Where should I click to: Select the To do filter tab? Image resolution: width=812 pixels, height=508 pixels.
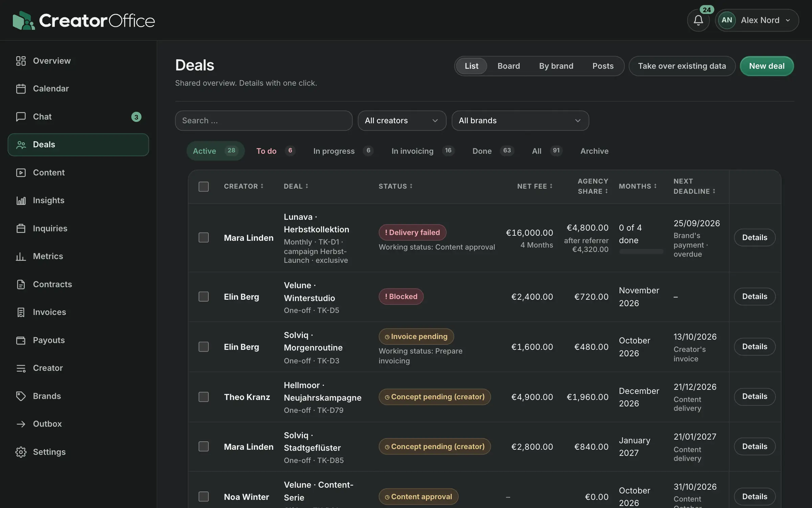(276, 151)
